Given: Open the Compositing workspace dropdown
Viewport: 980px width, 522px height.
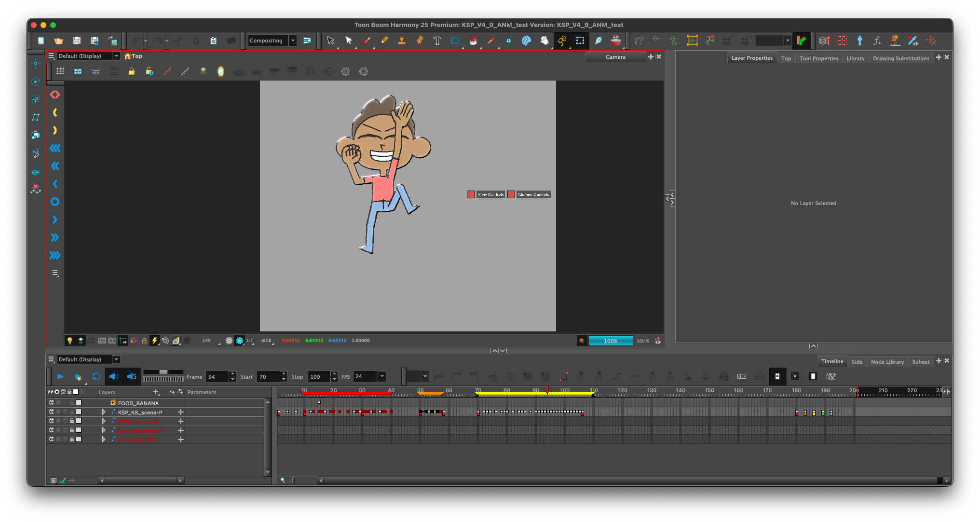Looking at the screenshot, I should click(293, 41).
